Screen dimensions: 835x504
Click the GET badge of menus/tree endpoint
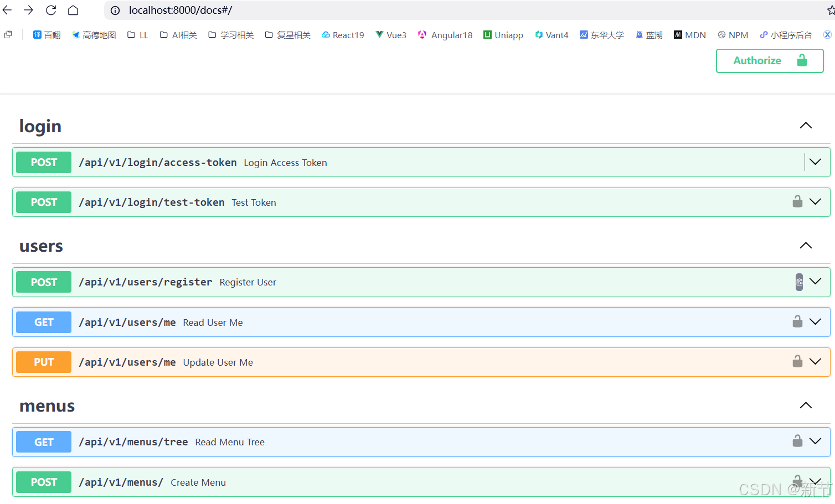point(44,442)
